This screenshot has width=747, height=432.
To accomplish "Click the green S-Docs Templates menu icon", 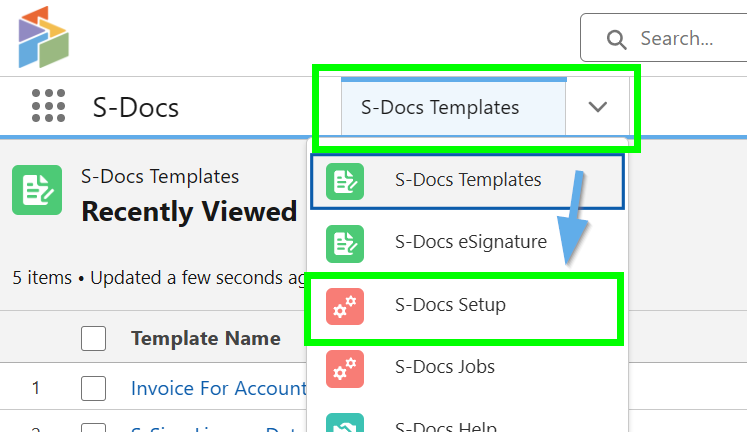I will 345,181.
